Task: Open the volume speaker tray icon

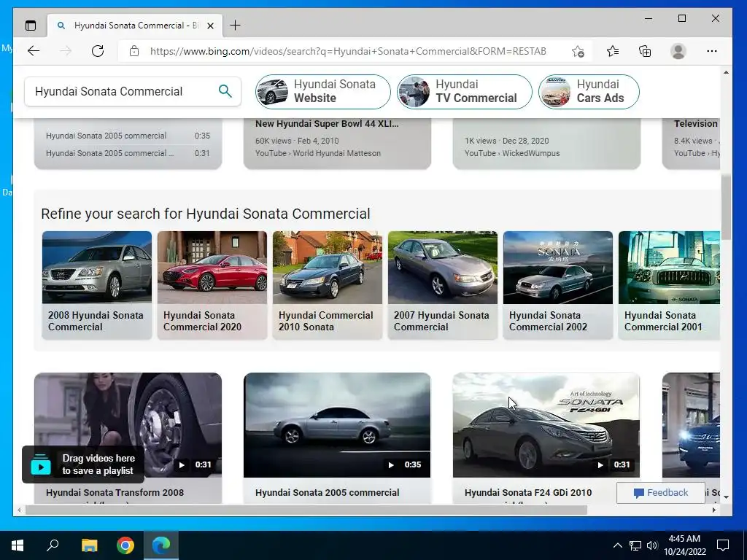Action: click(652, 545)
